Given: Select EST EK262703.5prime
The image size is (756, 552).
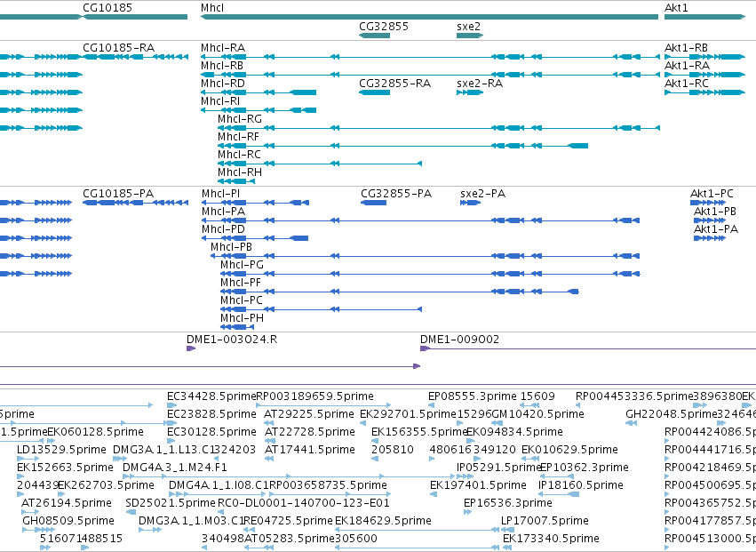Looking at the screenshot, I should point(61,494).
